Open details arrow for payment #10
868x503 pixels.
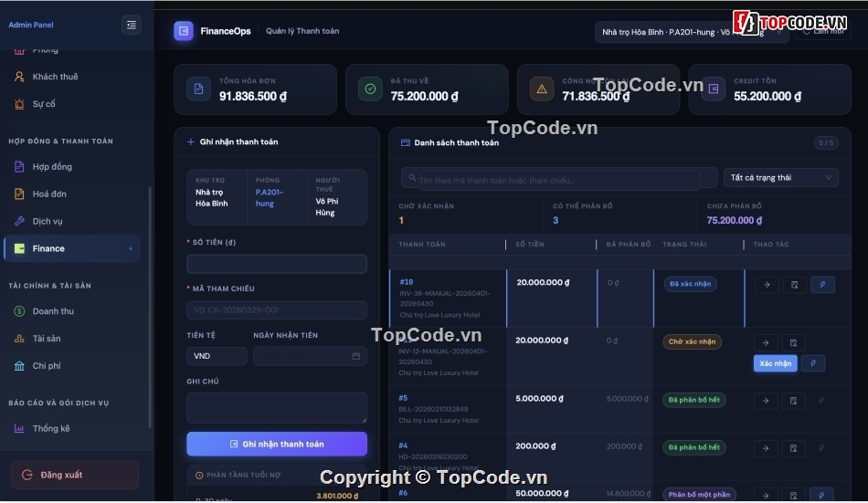[767, 285]
